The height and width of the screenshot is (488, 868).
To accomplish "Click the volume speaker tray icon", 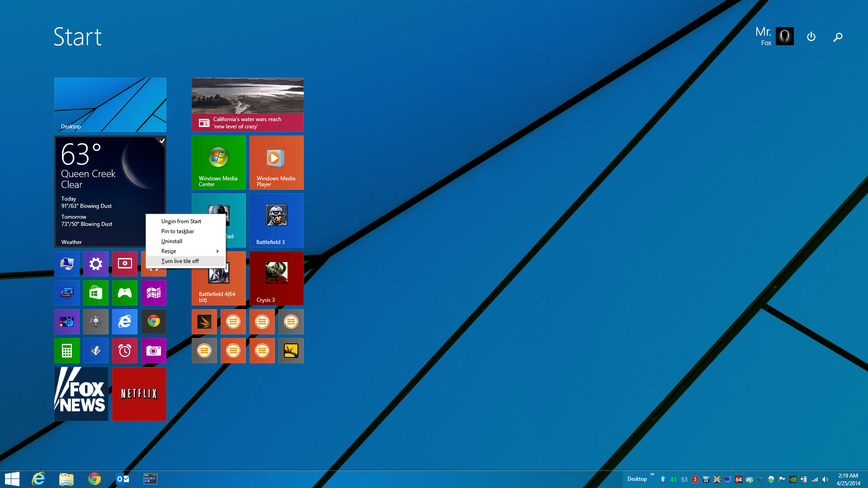I will [x=826, y=479].
